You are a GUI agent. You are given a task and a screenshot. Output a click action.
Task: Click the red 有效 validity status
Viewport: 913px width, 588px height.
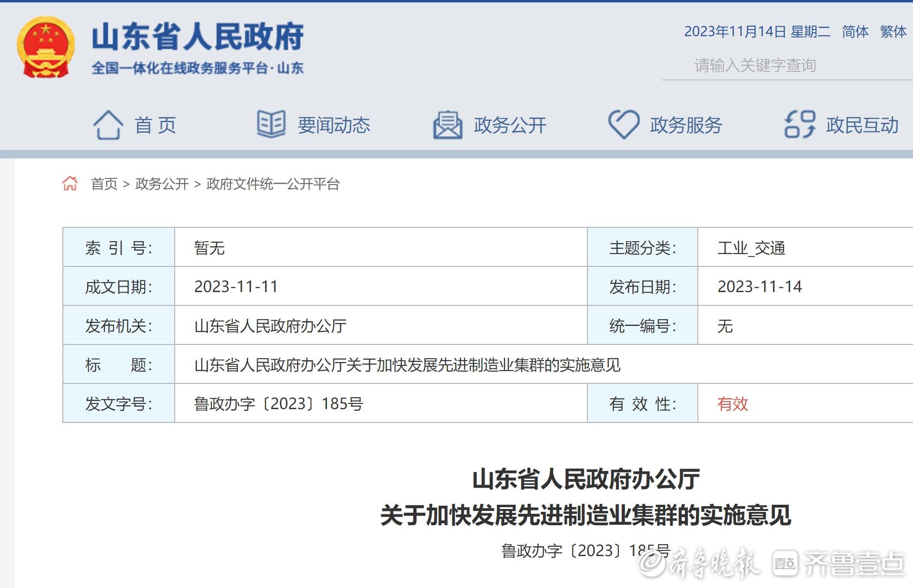tap(733, 404)
